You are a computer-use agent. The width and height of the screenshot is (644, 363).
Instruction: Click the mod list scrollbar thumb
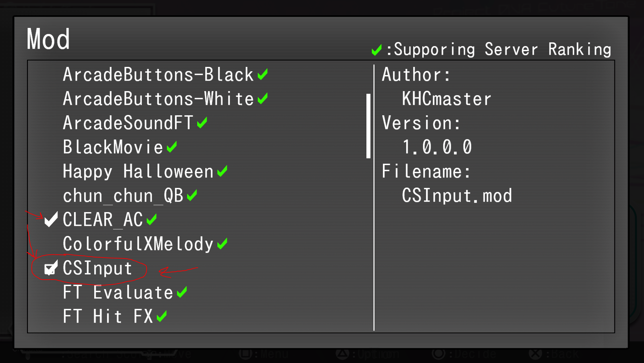368,126
